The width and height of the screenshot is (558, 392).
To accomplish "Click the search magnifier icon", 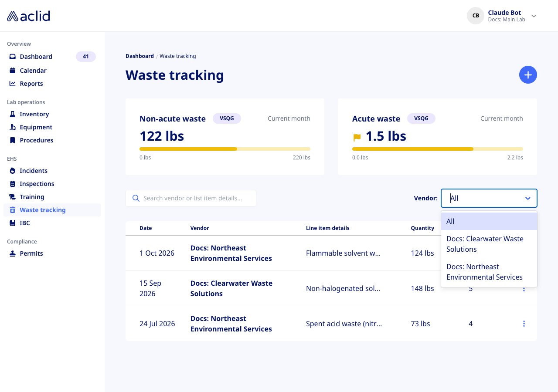I will pos(136,198).
